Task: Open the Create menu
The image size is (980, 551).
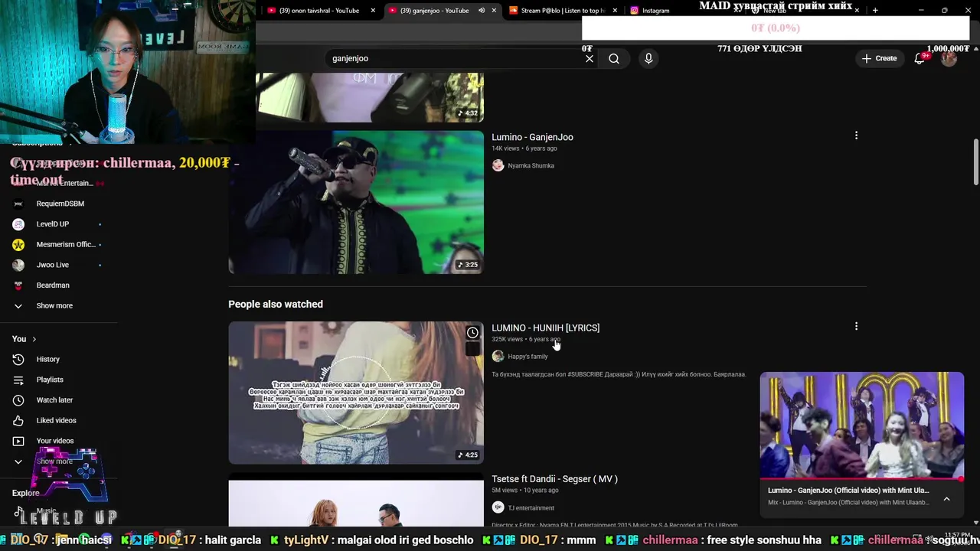Action: 879,58
